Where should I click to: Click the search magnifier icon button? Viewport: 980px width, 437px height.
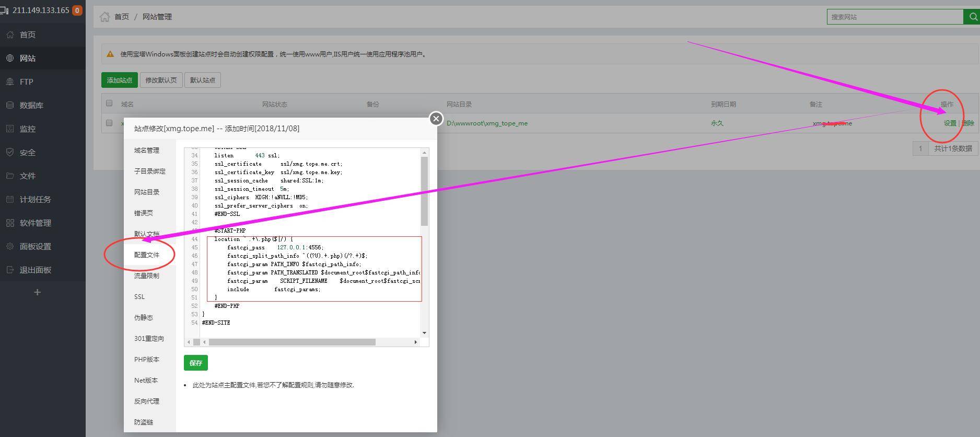point(972,17)
